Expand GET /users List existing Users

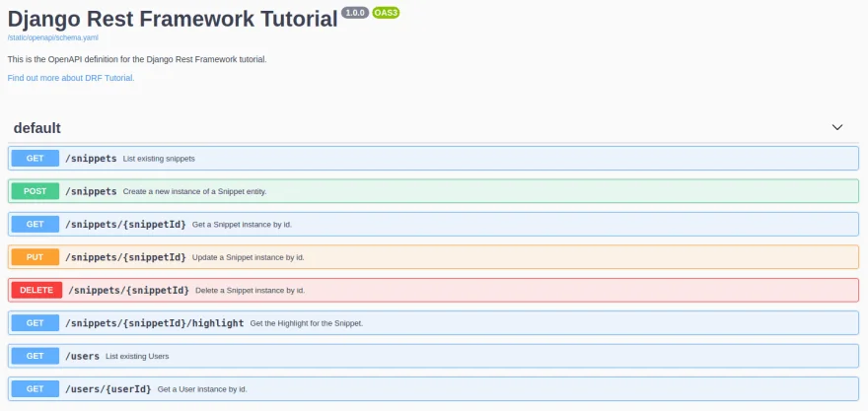433,356
